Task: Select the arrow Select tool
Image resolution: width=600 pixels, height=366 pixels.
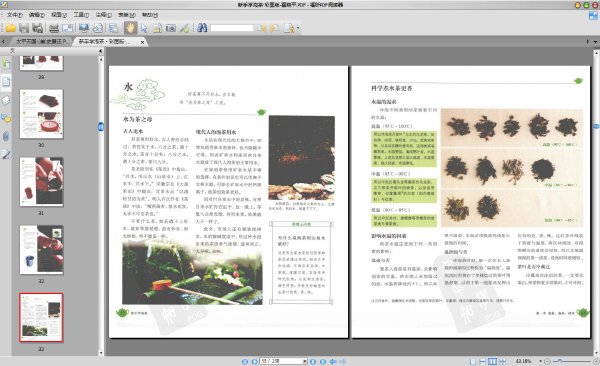Action: (x=144, y=28)
